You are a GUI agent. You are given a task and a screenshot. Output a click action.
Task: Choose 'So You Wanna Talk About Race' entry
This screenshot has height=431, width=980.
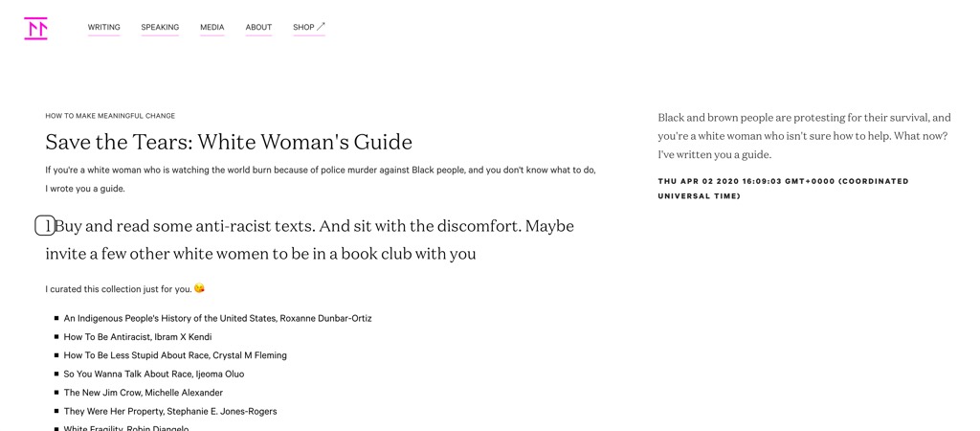153,374
